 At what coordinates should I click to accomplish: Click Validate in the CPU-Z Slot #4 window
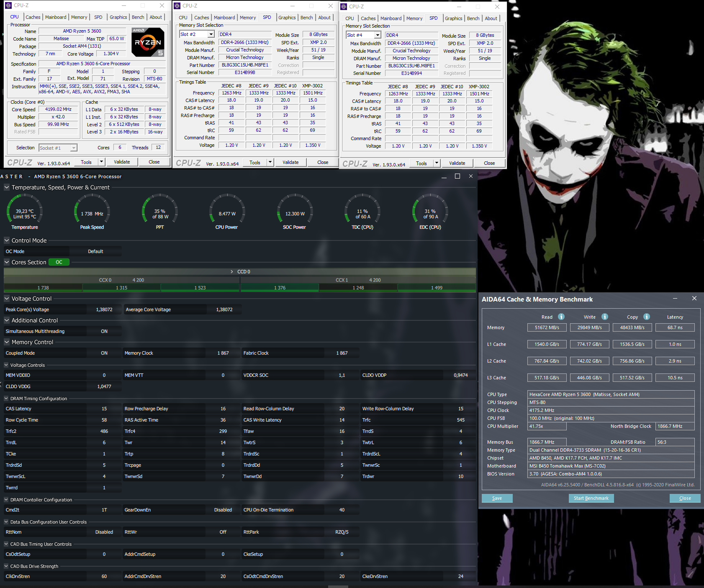(x=457, y=163)
